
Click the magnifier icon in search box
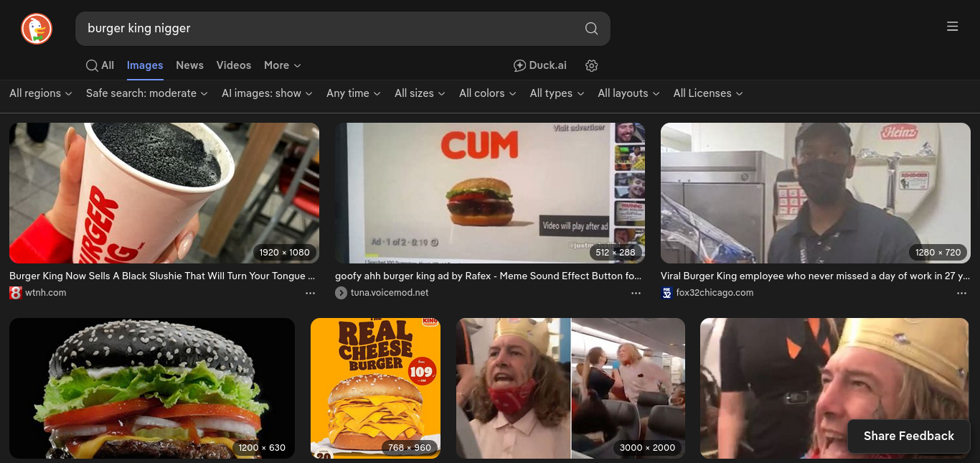591,29
